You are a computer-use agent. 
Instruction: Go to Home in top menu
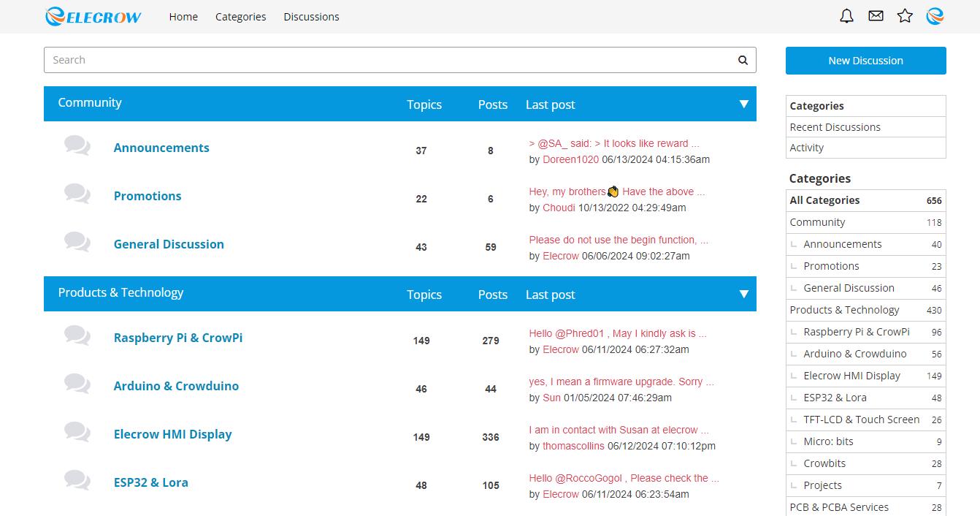point(183,16)
